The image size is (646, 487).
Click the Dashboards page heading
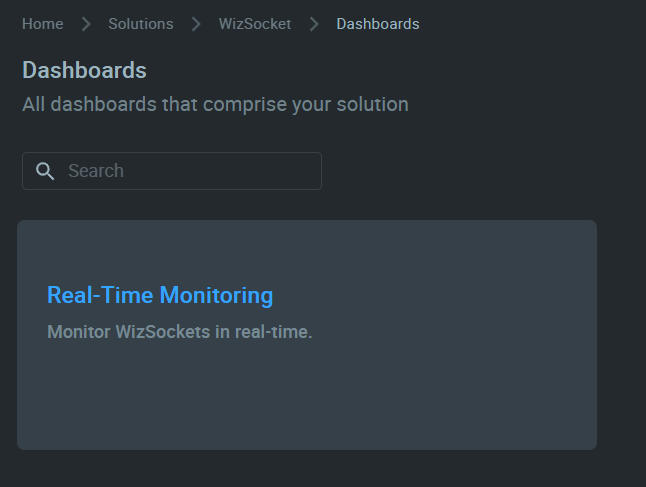point(84,70)
